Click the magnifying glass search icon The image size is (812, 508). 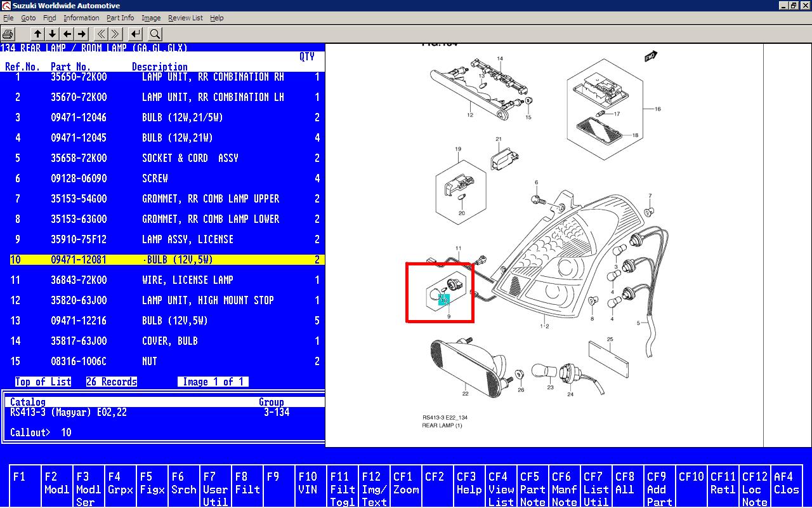pos(155,34)
